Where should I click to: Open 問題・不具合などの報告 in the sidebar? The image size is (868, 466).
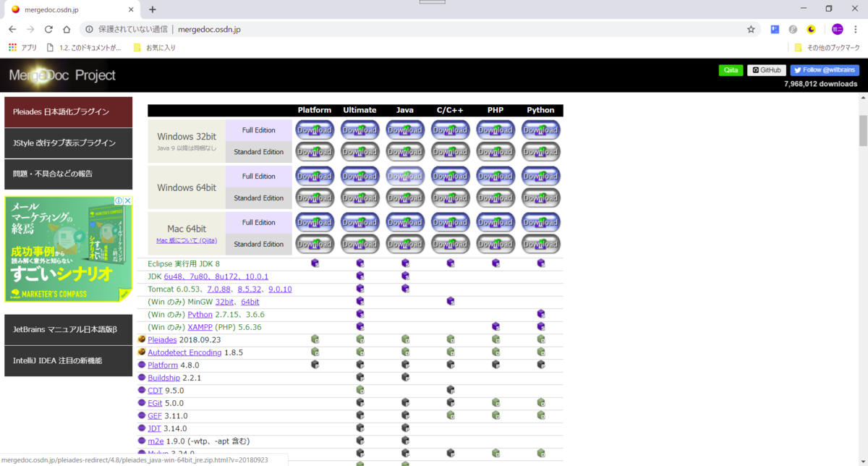68,174
